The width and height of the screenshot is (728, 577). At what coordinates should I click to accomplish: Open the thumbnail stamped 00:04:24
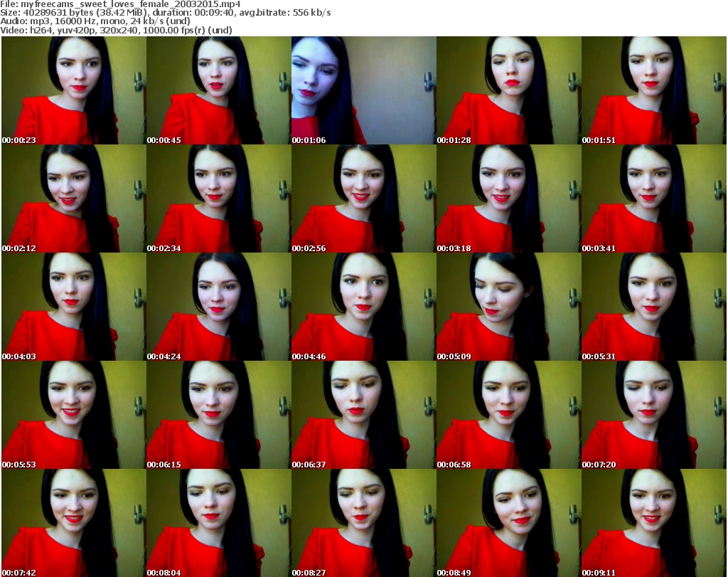tap(219, 307)
